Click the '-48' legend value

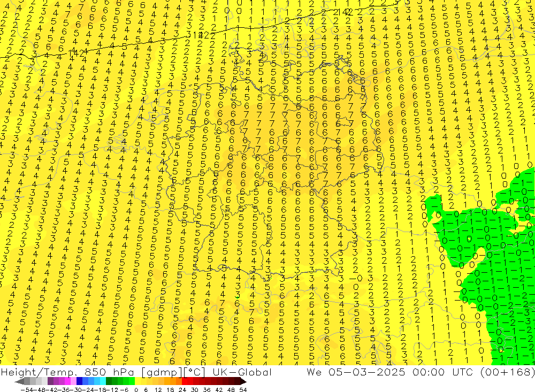(x=39, y=390)
